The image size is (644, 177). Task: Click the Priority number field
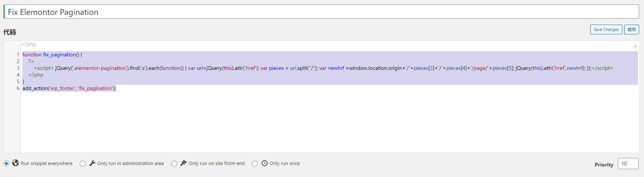click(628, 164)
